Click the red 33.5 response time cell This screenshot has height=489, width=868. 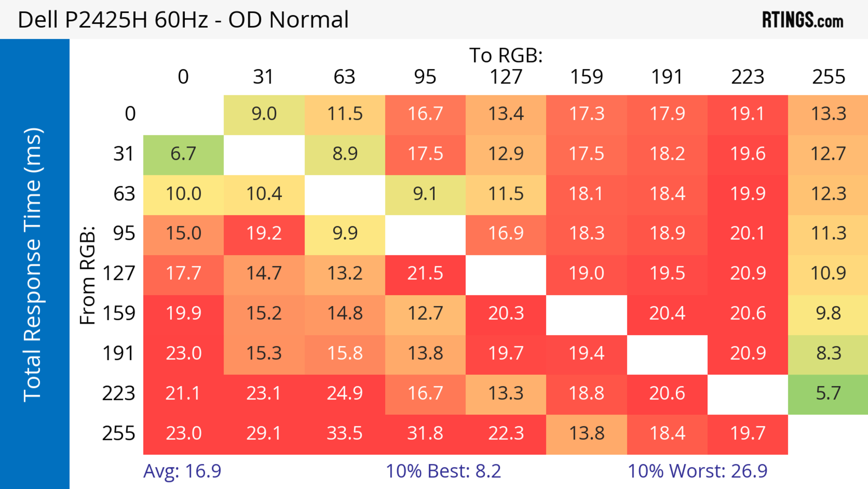pos(344,433)
